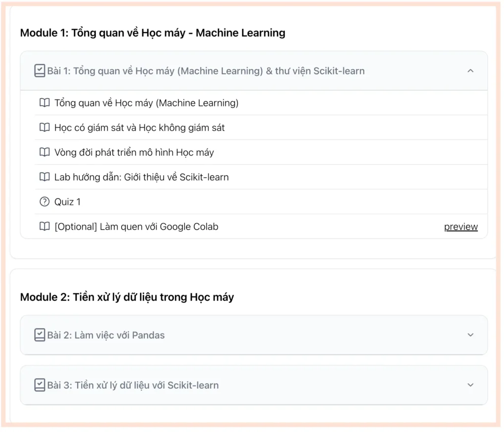Screen dimensions: 504x432
Task: Click book icon beside Optional Google Colab lesson
Action: 44,227
